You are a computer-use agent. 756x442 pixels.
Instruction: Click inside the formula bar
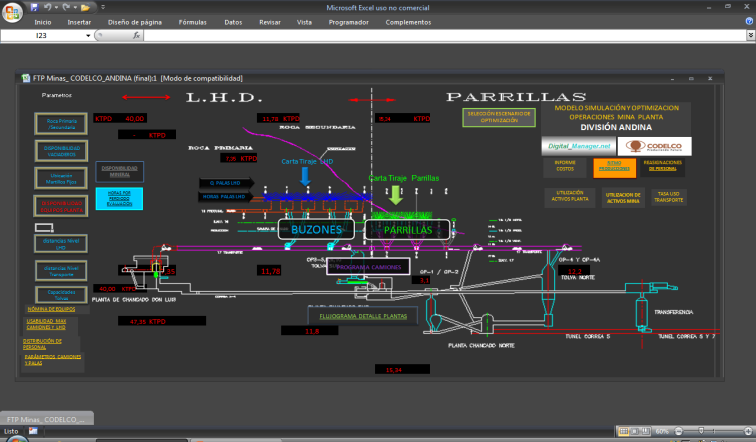coord(445,36)
